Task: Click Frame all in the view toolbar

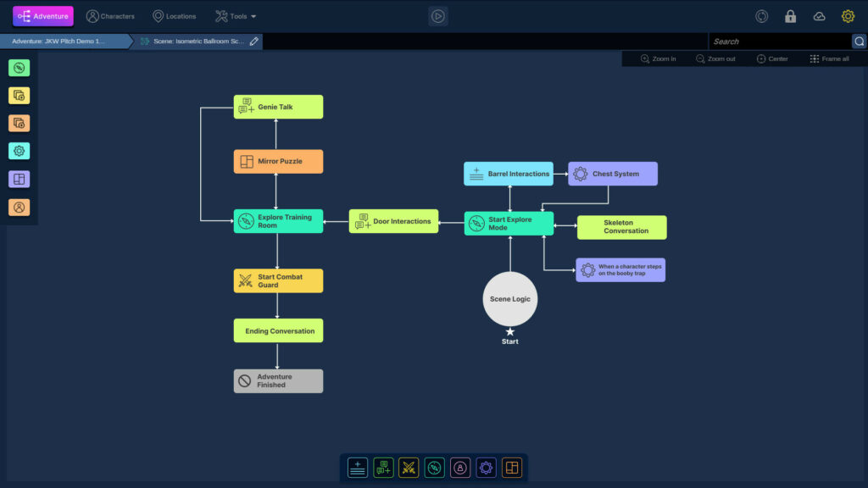Action: click(829, 59)
